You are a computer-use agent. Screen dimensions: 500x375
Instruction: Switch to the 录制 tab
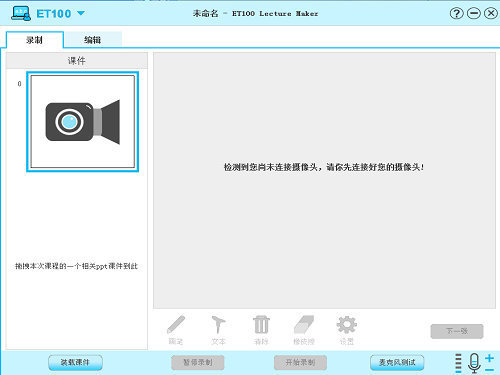click(35, 40)
